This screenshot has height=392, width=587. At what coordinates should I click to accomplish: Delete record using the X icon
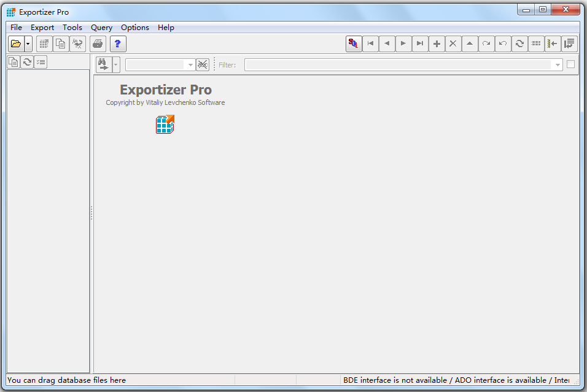[x=453, y=44]
